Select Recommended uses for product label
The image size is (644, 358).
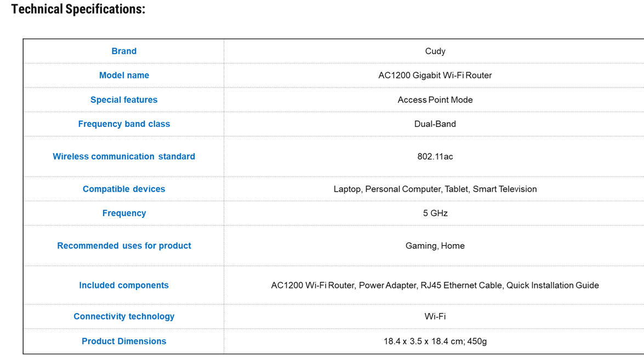click(x=124, y=246)
